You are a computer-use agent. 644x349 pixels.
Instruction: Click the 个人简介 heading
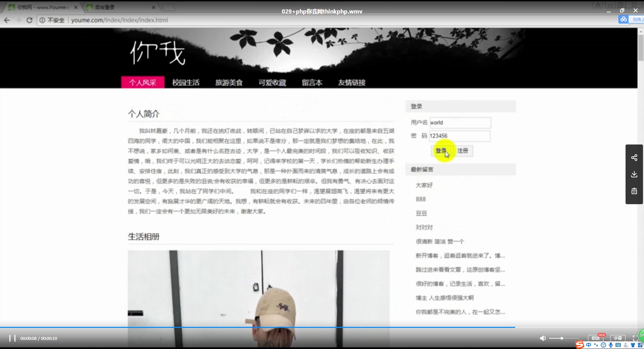point(144,114)
